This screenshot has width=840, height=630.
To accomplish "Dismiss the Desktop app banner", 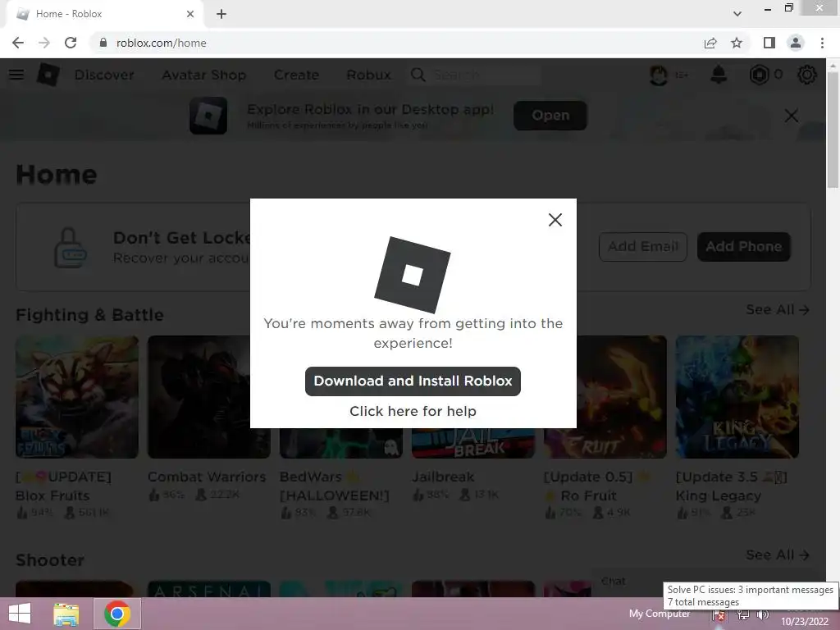I will pyautogui.click(x=792, y=115).
